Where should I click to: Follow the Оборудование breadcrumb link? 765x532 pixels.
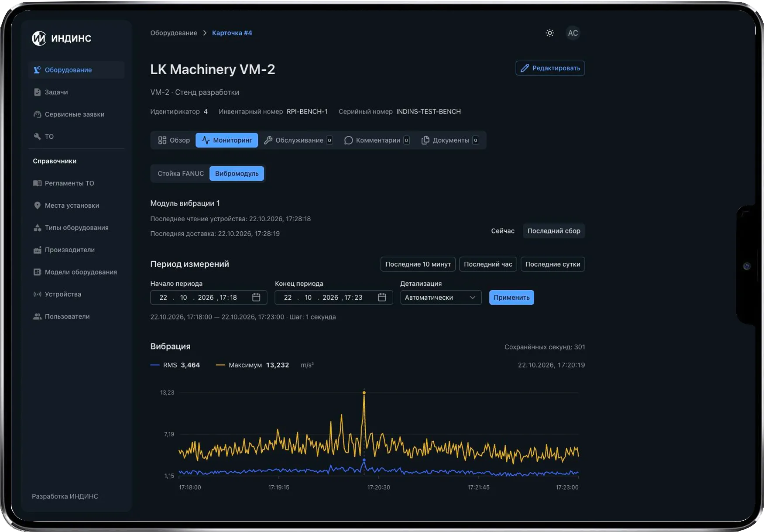[174, 33]
